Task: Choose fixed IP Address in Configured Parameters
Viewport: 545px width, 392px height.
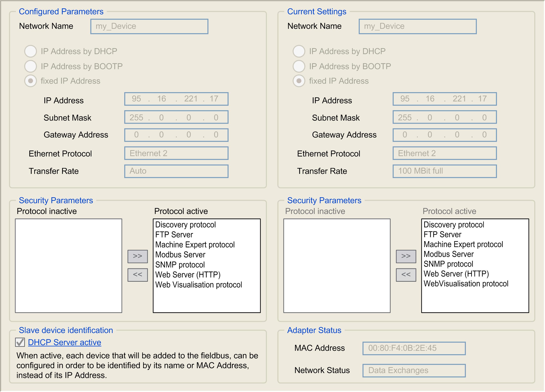Action: tap(31, 81)
